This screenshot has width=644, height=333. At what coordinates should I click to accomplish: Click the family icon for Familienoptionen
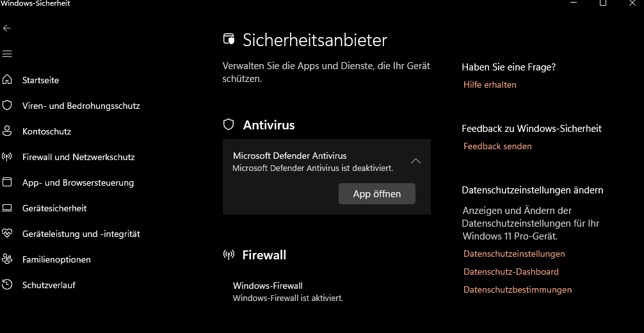(7, 259)
